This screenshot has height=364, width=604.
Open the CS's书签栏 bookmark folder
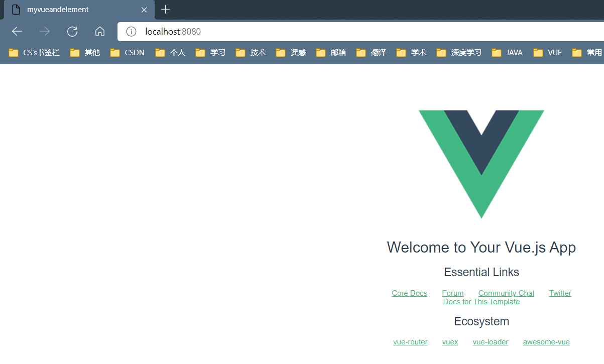coord(34,53)
